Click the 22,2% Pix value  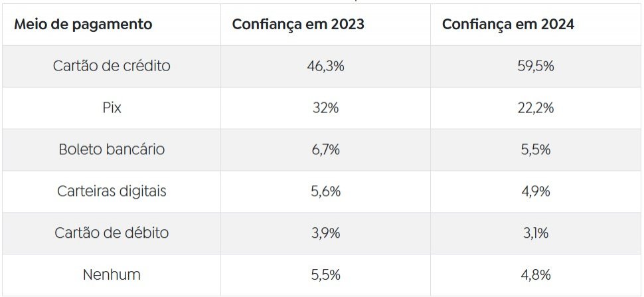536,108
